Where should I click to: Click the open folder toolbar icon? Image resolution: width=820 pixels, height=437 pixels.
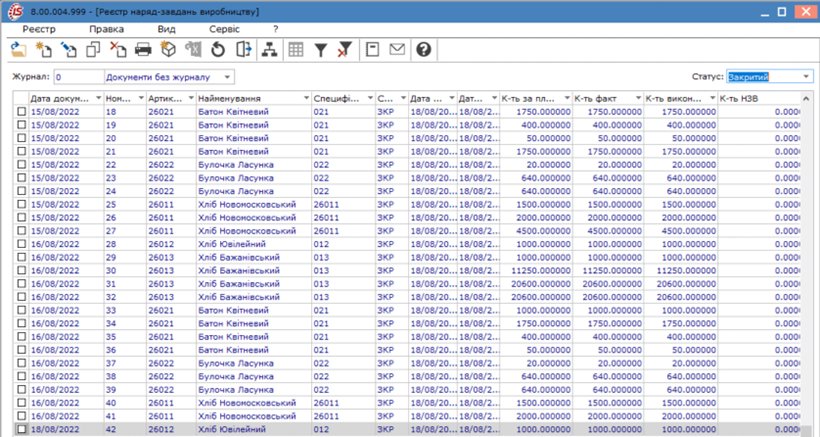click(x=19, y=50)
